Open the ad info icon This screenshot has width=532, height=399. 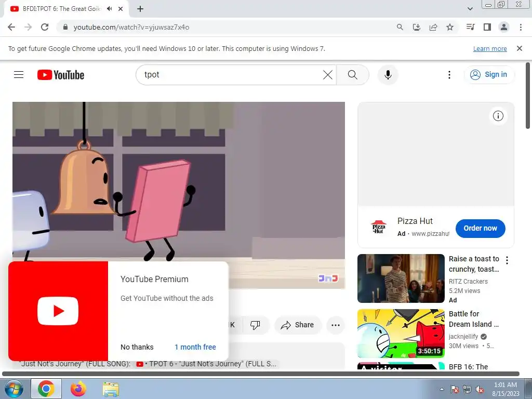(x=498, y=116)
